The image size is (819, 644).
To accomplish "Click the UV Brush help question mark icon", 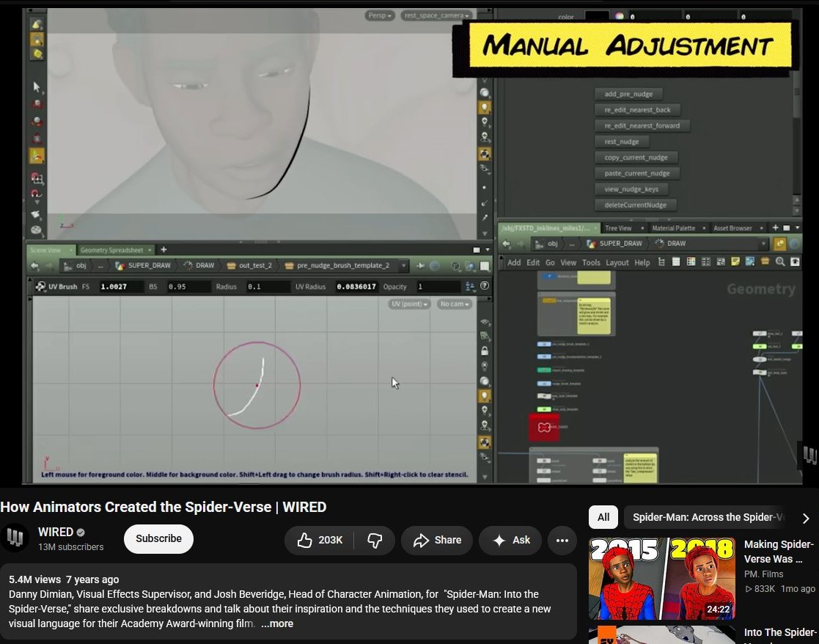I will click(485, 286).
